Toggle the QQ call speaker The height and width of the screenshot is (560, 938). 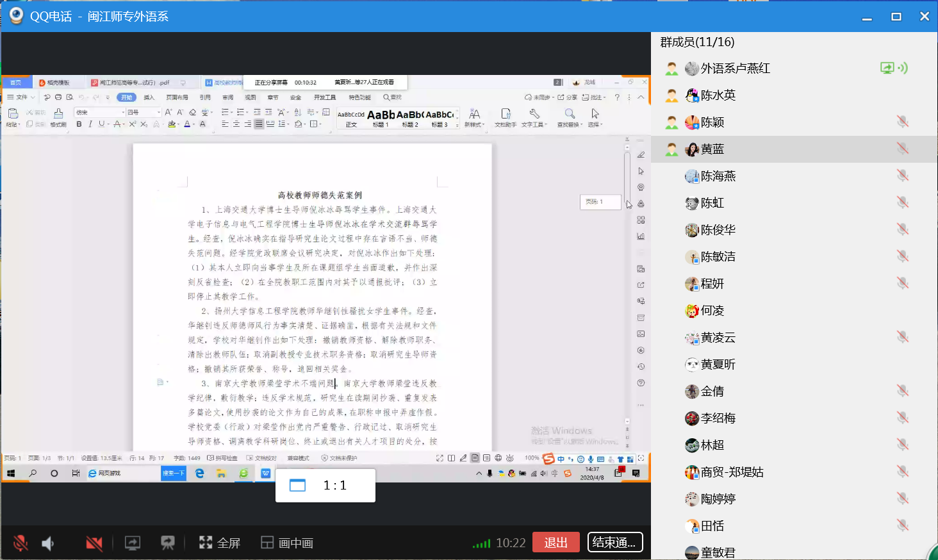[x=48, y=543]
